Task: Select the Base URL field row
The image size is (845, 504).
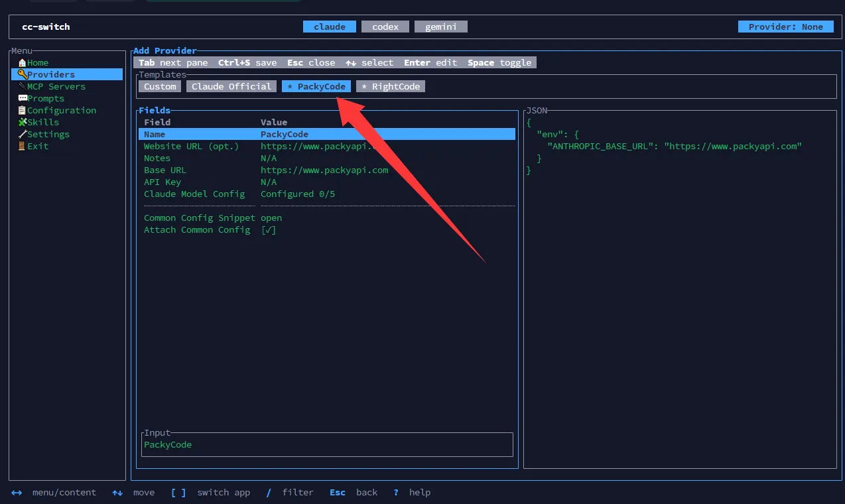Action: point(327,170)
